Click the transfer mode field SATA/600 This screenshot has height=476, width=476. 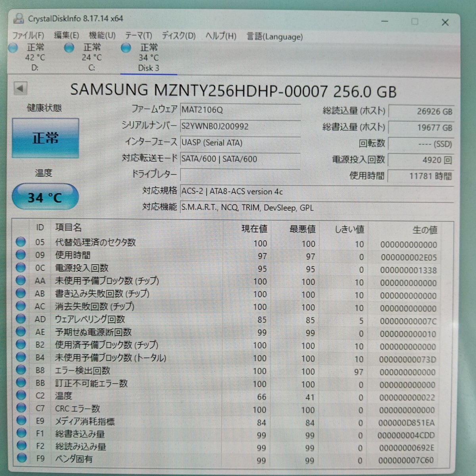(240, 159)
